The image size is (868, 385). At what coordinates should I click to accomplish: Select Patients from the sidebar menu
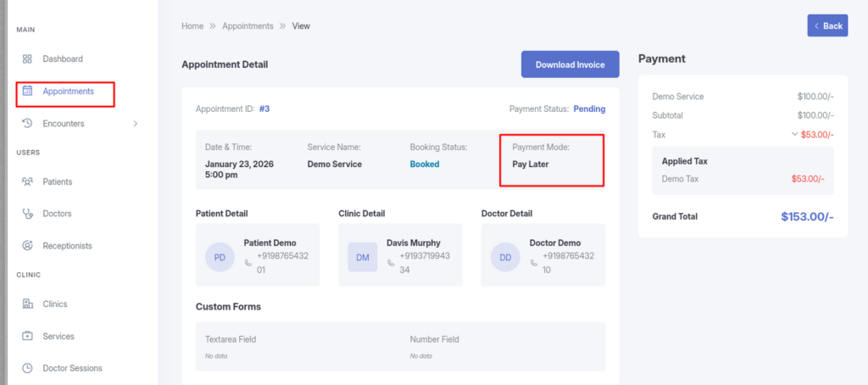pyautogui.click(x=57, y=181)
